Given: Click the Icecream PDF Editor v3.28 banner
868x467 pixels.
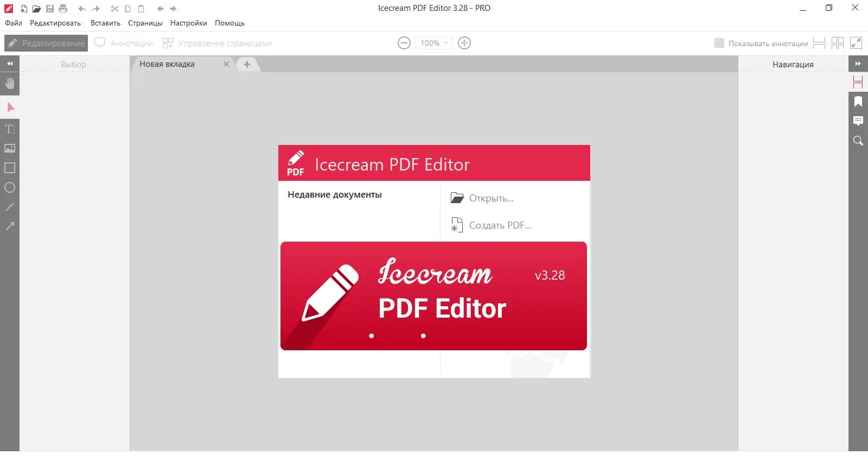Looking at the screenshot, I should coord(433,296).
